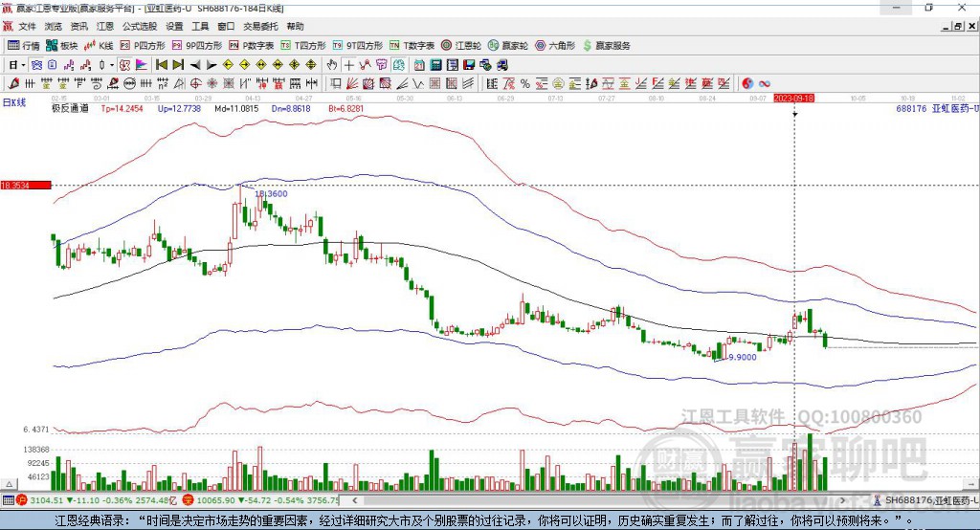The width and height of the screenshot is (980, 530).
Task: Open the P数字表 tool
Action: pos(252,46)
